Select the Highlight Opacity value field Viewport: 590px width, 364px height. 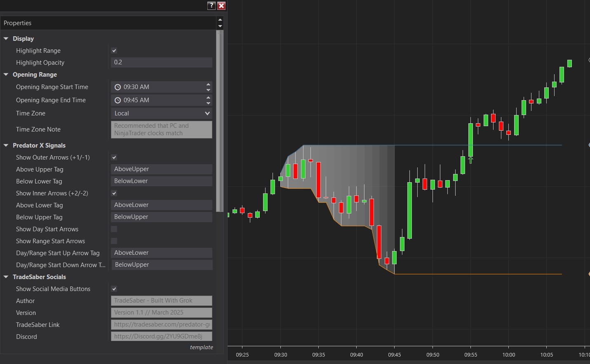[x=161, y=62]
